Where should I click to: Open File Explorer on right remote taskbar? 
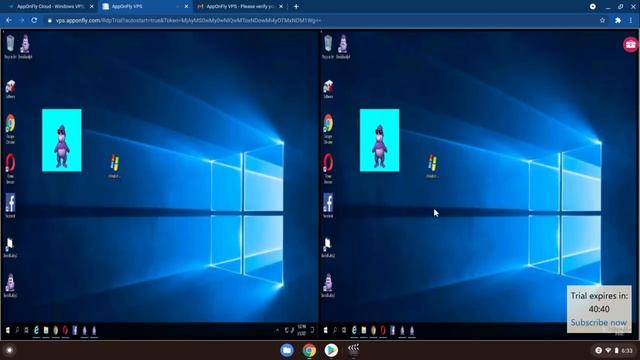[364, 330]
